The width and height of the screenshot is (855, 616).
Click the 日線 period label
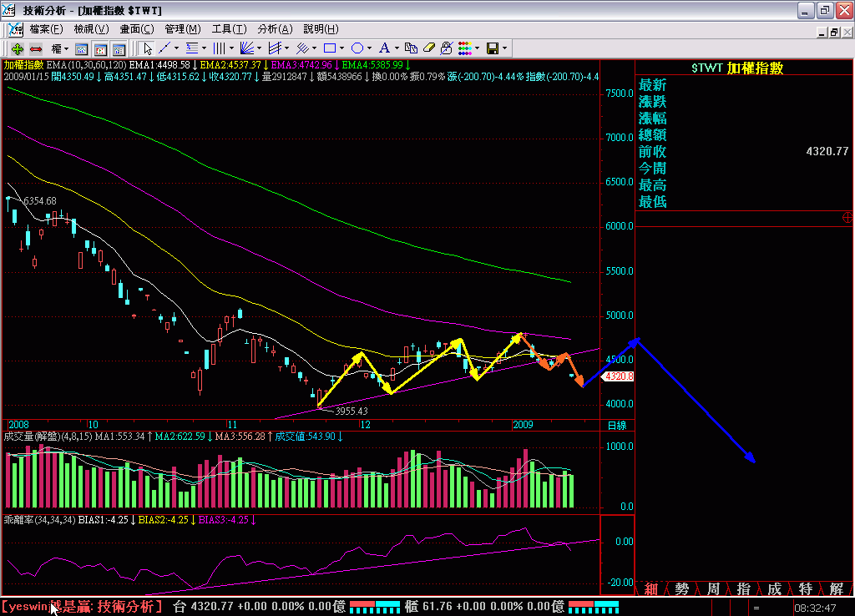coord(617,425)
